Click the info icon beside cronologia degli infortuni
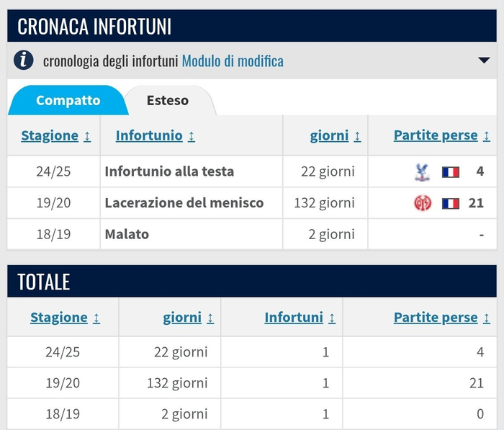Image resolution: width=504 pixels, height=430 pixels. (24, 61)
